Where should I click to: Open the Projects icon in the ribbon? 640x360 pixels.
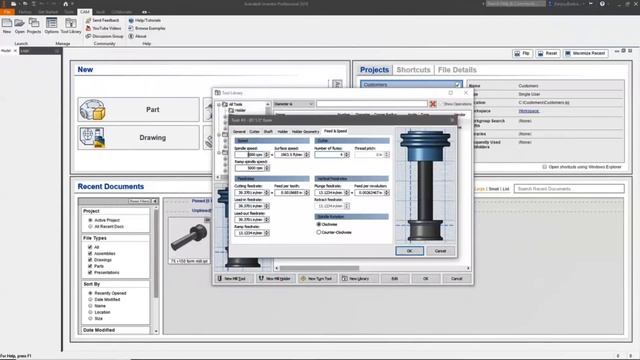click(x=34, y=23)
